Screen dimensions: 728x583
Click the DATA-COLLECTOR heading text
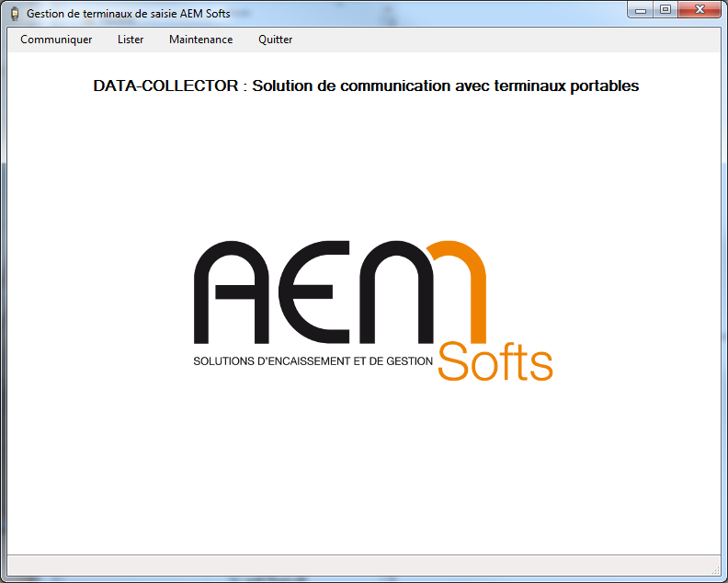366,86
